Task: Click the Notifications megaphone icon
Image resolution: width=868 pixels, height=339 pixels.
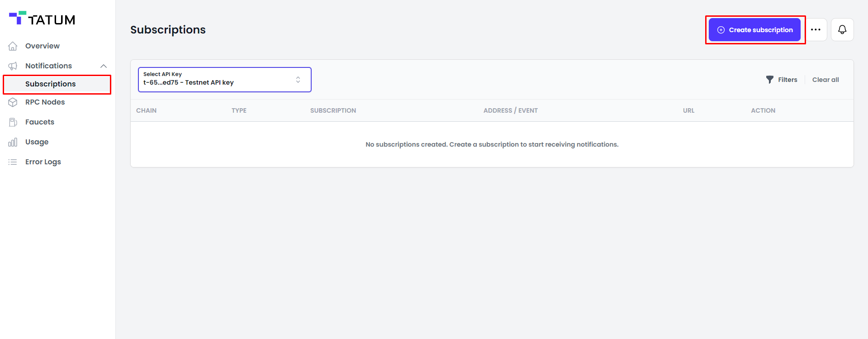Action: [x=13, y=66]
